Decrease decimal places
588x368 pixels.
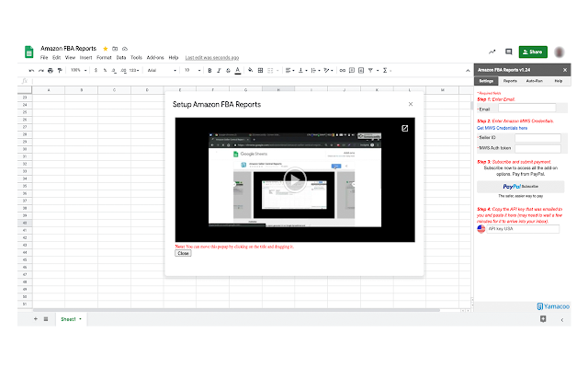click(x=114, y=70)
